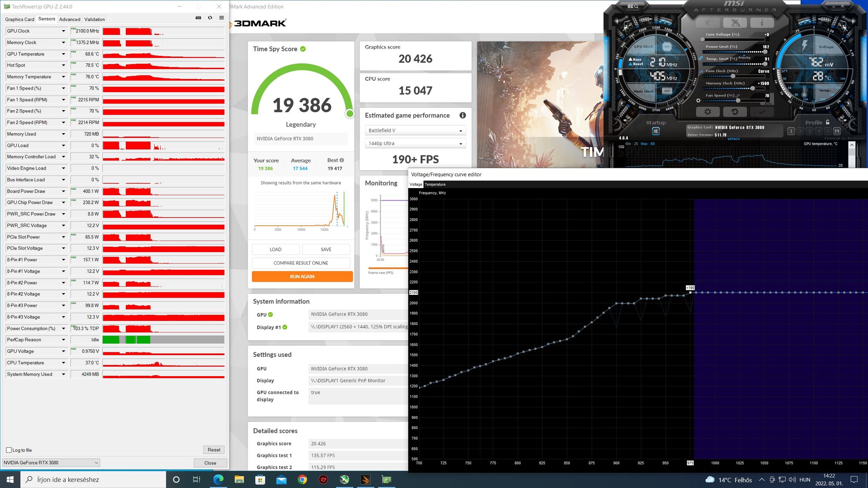Click the Afterburner settings gear button

click(707, 112)
